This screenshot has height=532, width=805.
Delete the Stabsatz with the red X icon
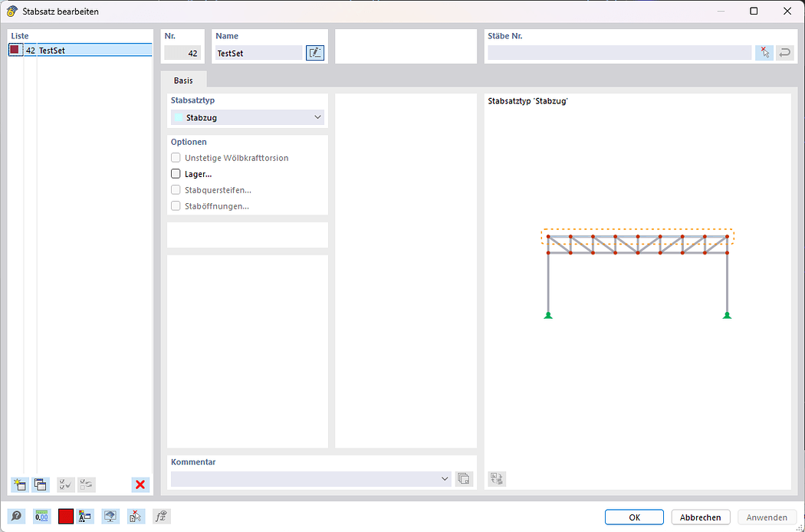click(x=140, y=484)
